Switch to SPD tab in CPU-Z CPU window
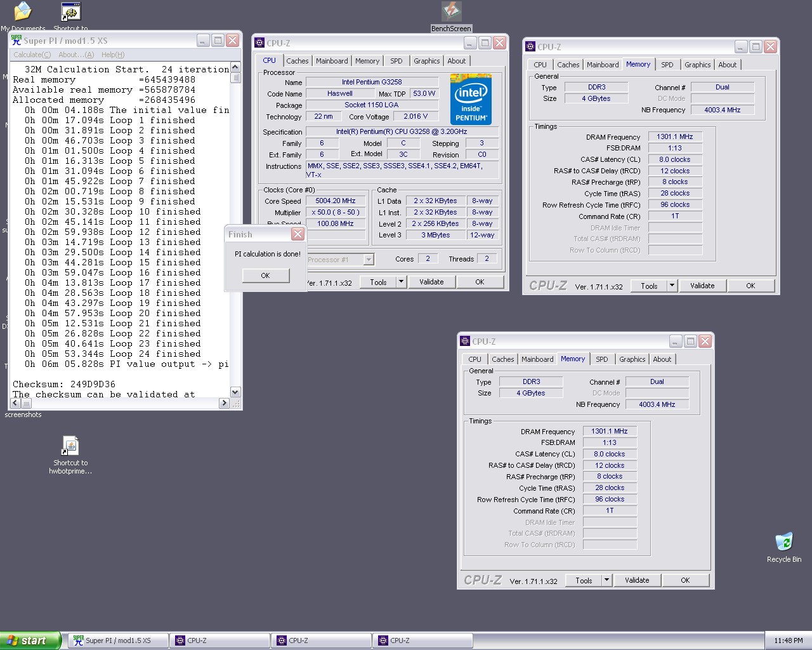Viewport: 812px width, 650px height. (x=396, y=61)
